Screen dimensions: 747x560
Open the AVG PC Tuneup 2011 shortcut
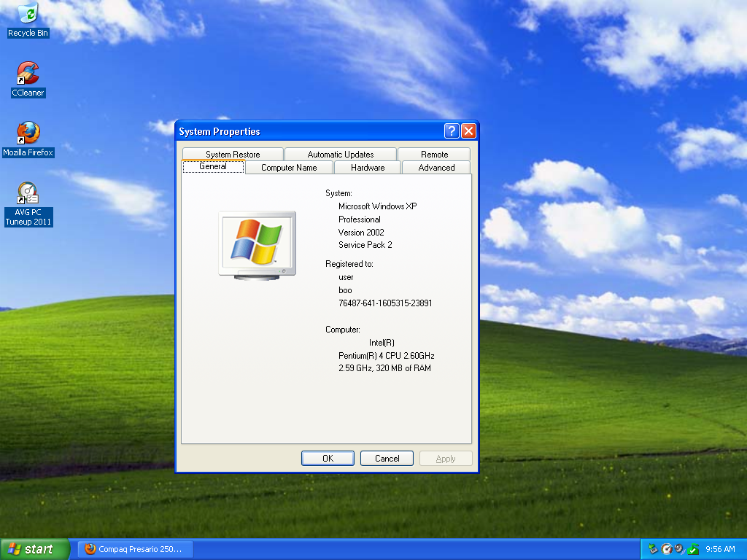click(x=28, y=204)
